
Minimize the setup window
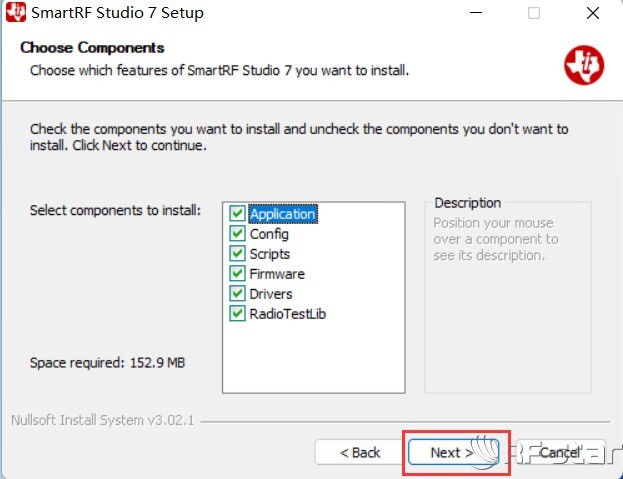476,13
